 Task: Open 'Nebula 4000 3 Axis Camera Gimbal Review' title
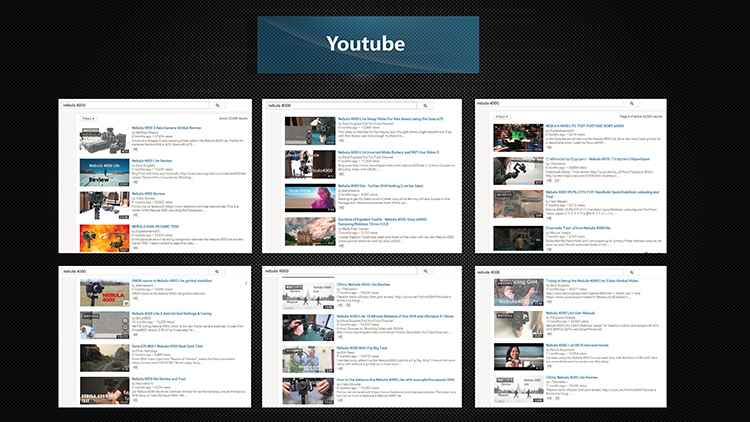point(166,128)
